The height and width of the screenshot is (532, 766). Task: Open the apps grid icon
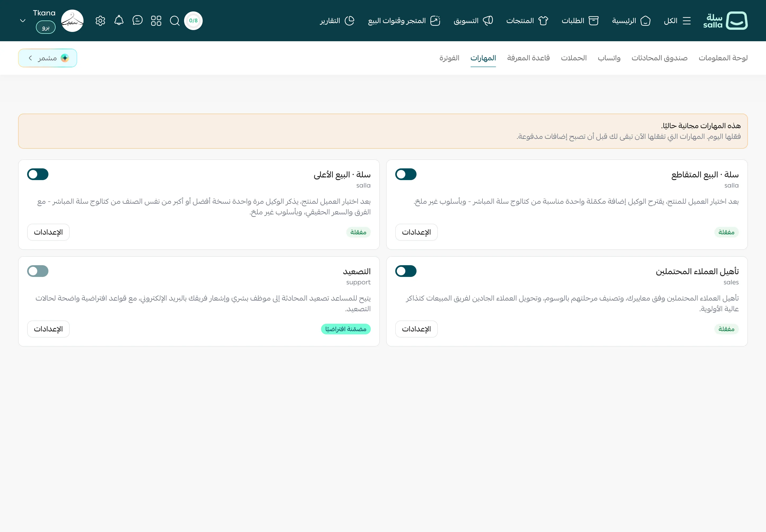pyautogui.click(x=156, y=21)
